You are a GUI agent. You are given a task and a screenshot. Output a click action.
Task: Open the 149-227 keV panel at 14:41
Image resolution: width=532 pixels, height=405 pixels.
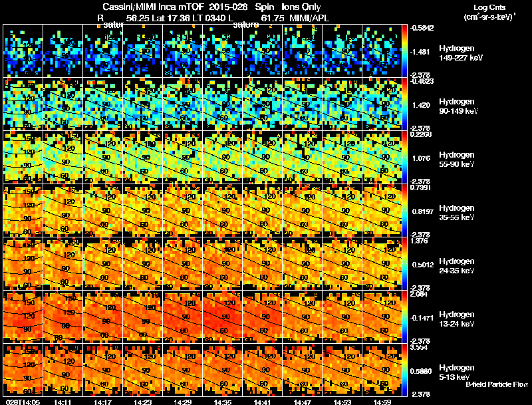(x=263, y=51)
